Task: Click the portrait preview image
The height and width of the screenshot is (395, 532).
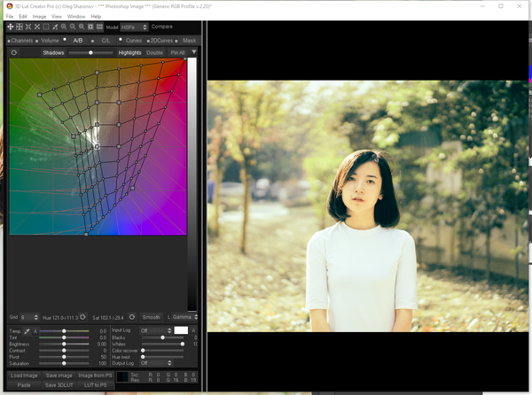Action: 368,206
